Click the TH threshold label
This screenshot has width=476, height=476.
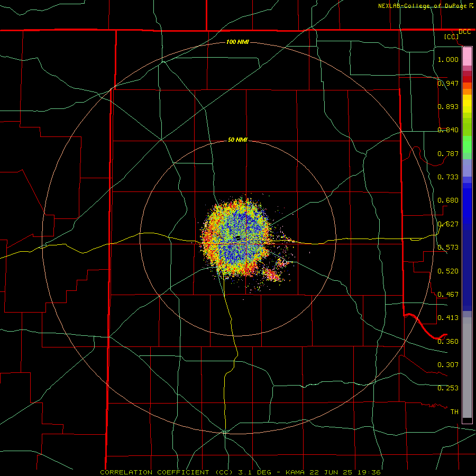(454, 412)
